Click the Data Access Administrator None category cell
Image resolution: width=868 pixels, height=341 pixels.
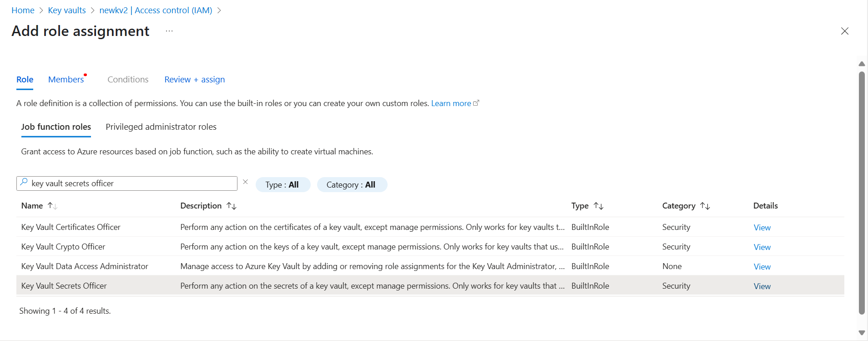pyautogui.click(x=672, y=266)
